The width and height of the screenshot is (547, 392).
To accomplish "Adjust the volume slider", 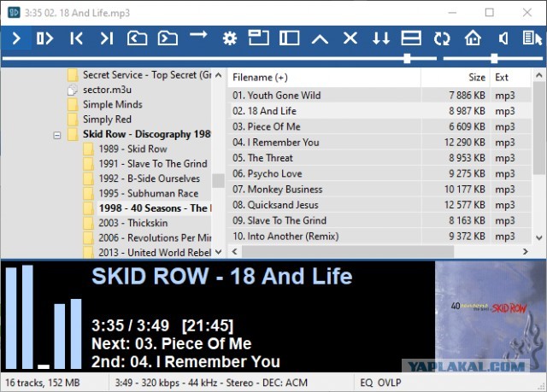I will [x=493, y=59].
